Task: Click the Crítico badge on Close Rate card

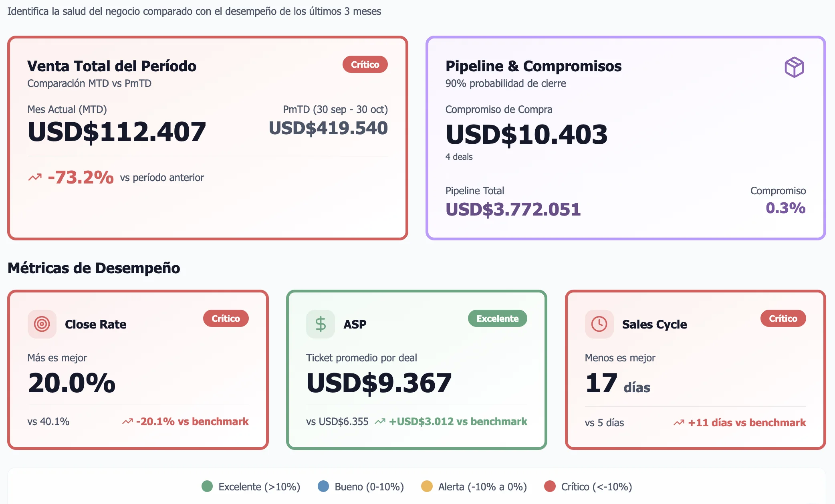Action: [226, 319]
